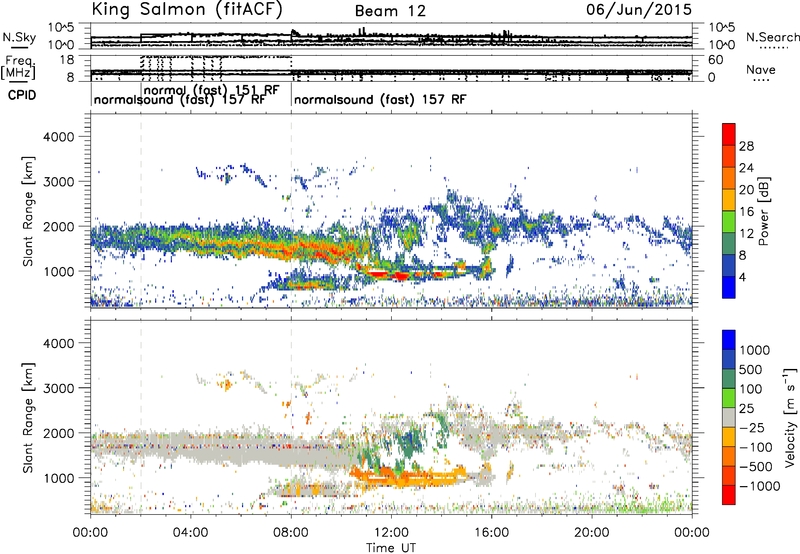
Task: Click '2000' tick on power panel range axis
Action: 58,226
